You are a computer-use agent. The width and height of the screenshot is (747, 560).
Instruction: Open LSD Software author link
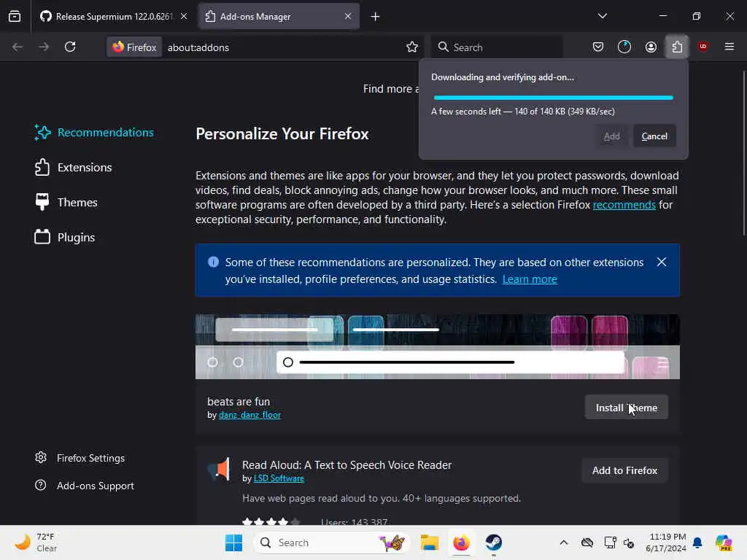pos(279,478)
